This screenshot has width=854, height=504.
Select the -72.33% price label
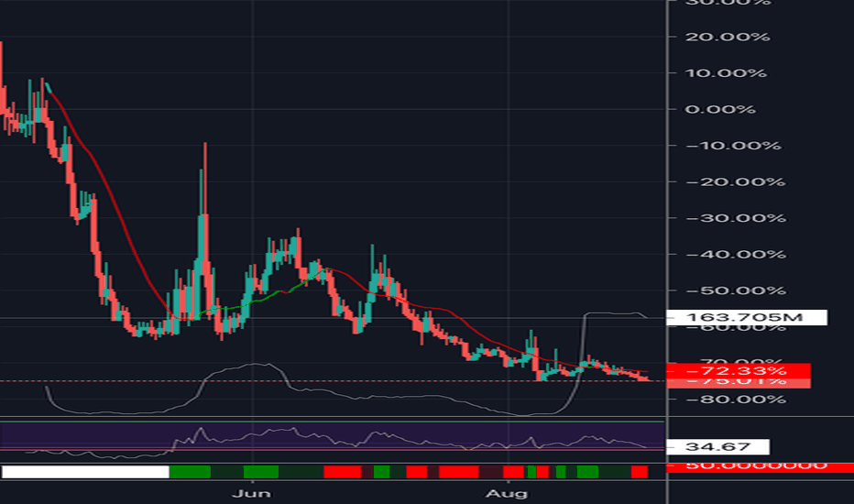[739, 371]
